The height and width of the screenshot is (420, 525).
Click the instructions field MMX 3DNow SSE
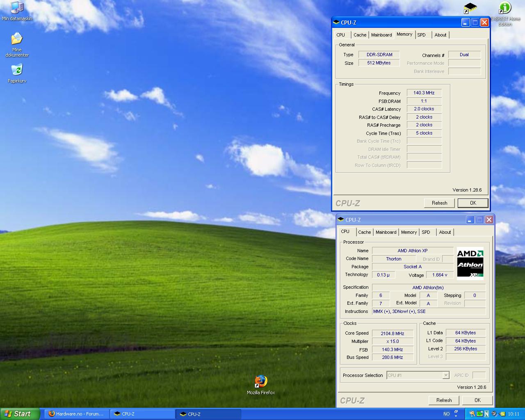(429, 311)
